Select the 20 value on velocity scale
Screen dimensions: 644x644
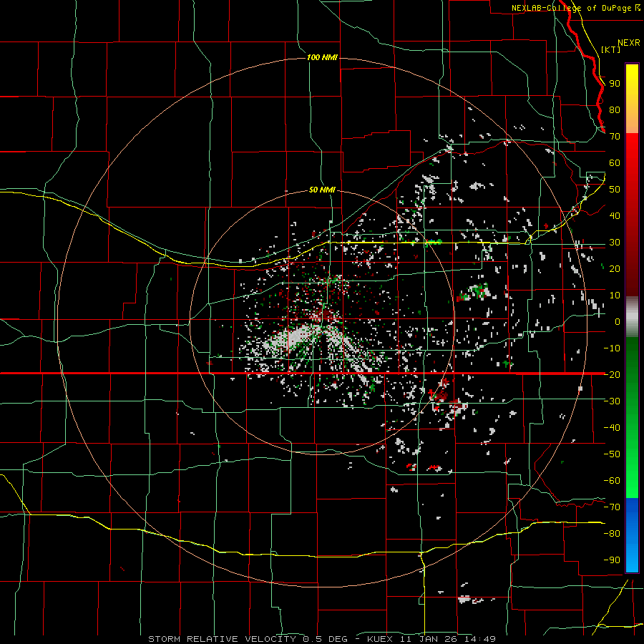[x=615, y=268]
